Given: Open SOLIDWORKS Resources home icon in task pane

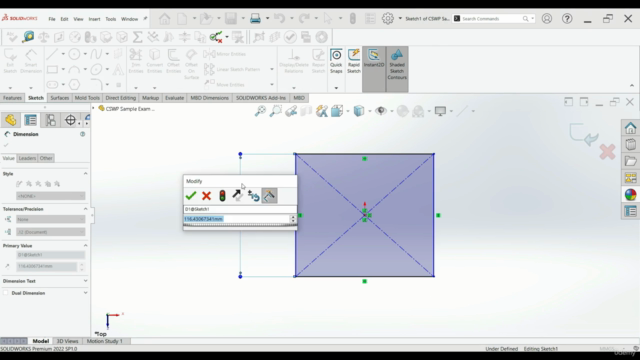Looking at the screenshot, I should pos(630,128).
